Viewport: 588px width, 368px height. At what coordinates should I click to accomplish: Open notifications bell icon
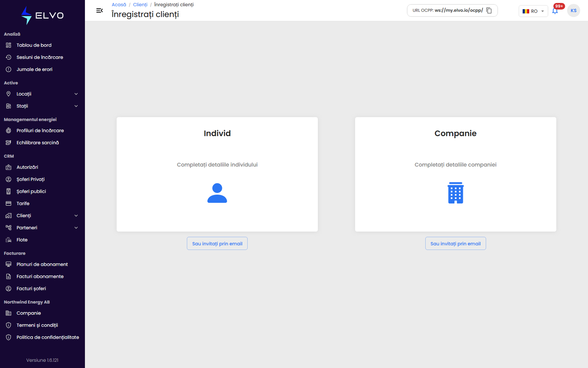(555, 11)
